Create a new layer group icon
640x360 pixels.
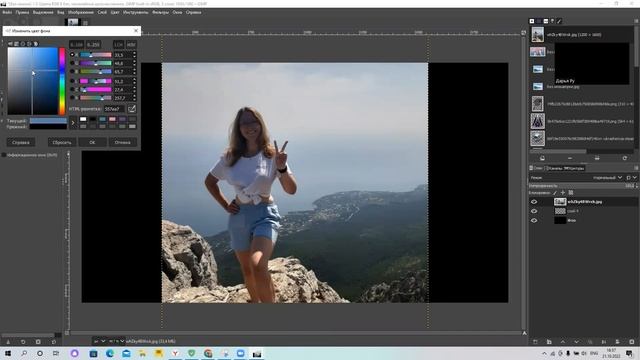click(x=549, y=342)
